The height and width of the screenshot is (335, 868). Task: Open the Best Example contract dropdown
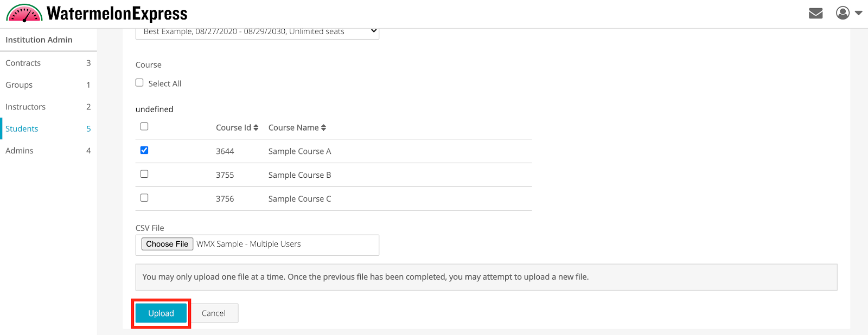tap(257, 31)
